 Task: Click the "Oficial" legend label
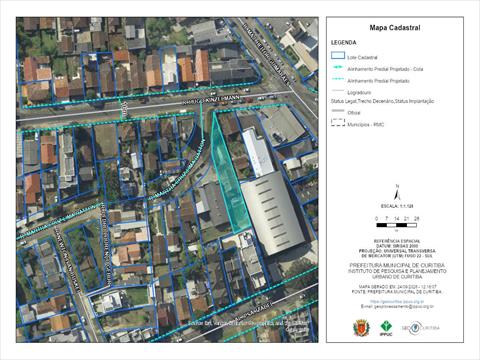(x=354, y=113)
